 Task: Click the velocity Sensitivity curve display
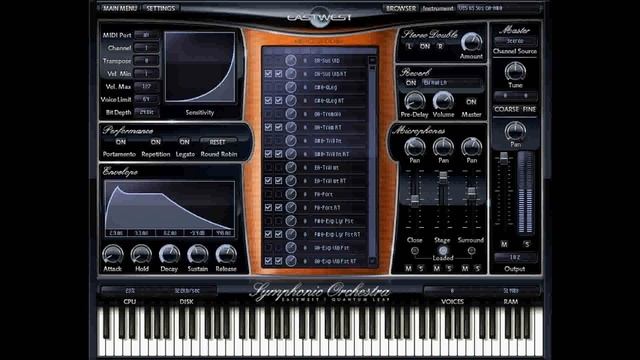[x=200, y=67]
